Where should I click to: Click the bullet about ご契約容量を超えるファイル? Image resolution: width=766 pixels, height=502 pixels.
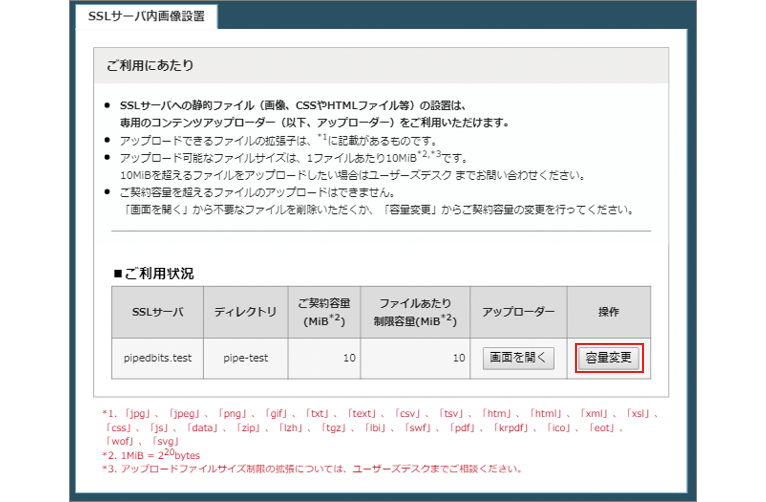point(257,192)
